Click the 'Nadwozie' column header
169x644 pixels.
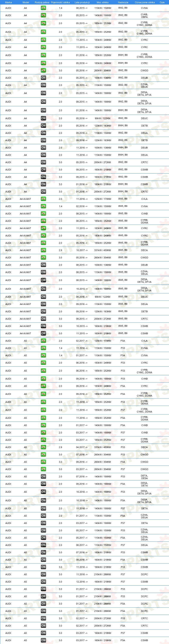[123, 2]
